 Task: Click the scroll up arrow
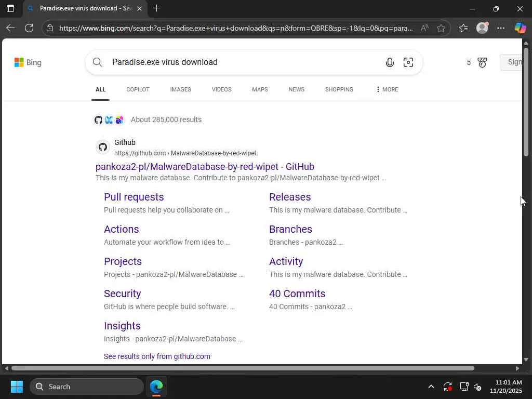coord(526,43)
